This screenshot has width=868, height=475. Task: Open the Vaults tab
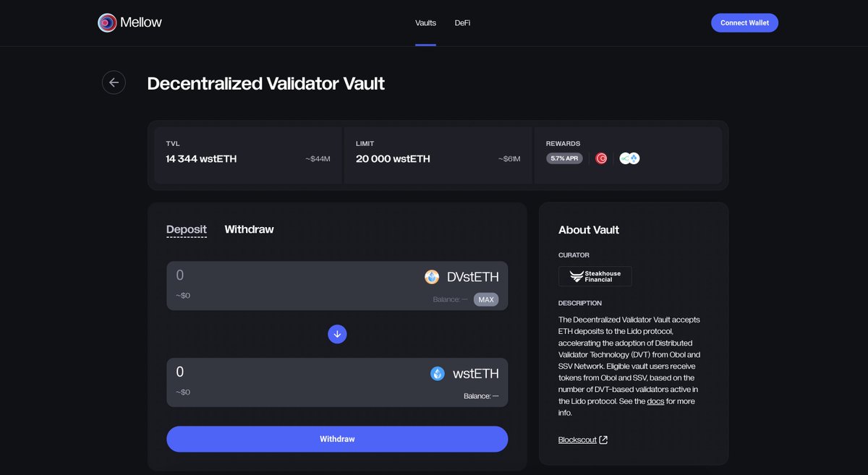(425, 23)
